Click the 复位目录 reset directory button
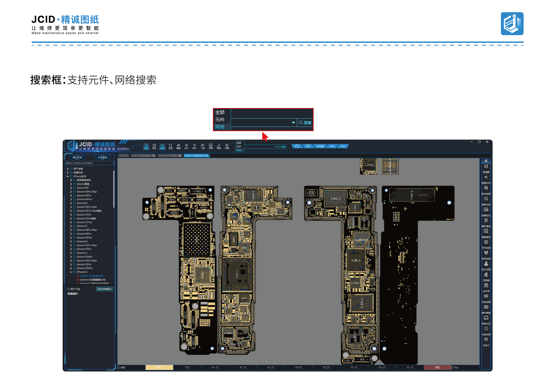 [77, 158]
